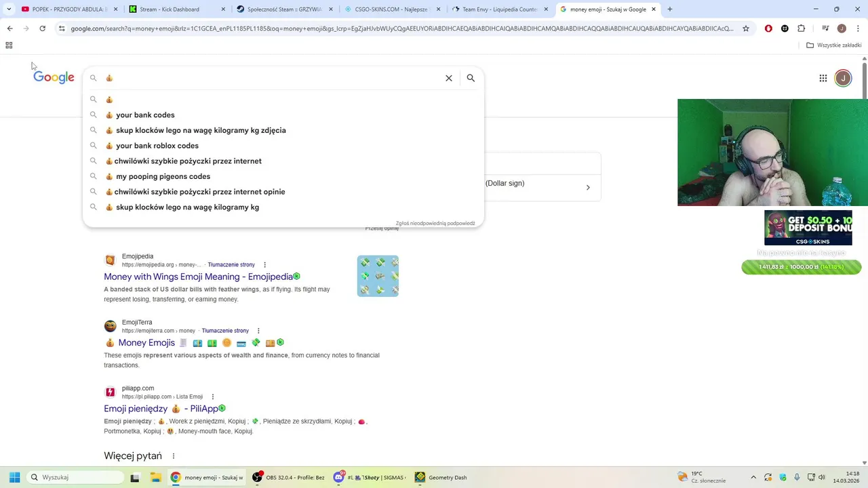Open File Explorer from the taskbar
868x488 pixels.
(x=155, y=477)
